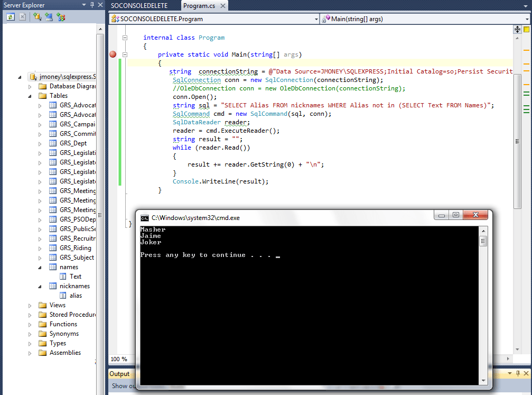
Task: Click the table icon beside names
Action: 52,267
